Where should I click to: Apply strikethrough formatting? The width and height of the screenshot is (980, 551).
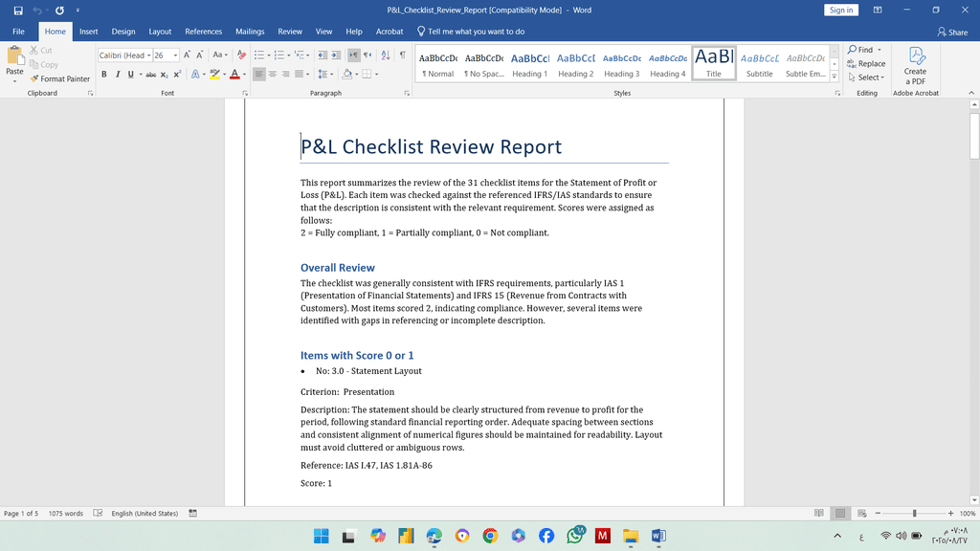(150, 75)
